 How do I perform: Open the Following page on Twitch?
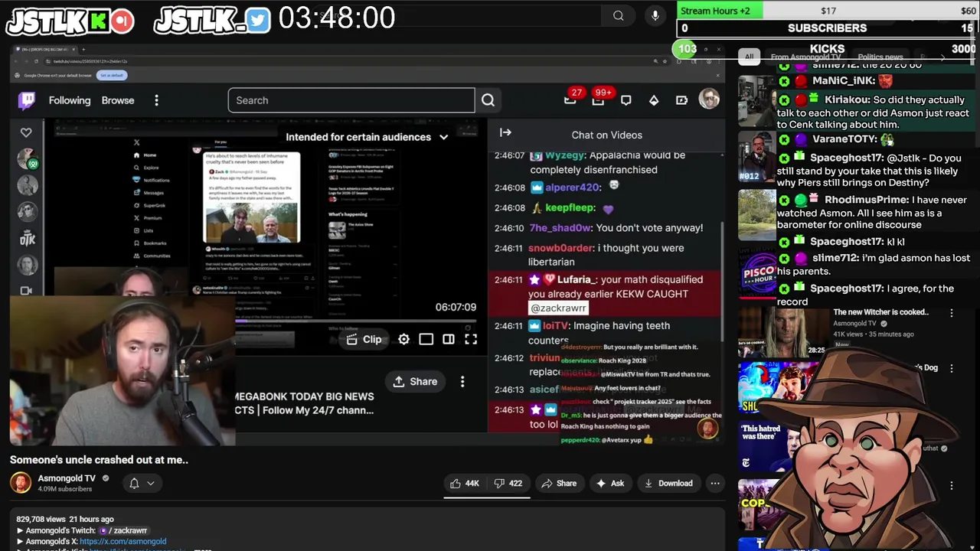[70, 100]
